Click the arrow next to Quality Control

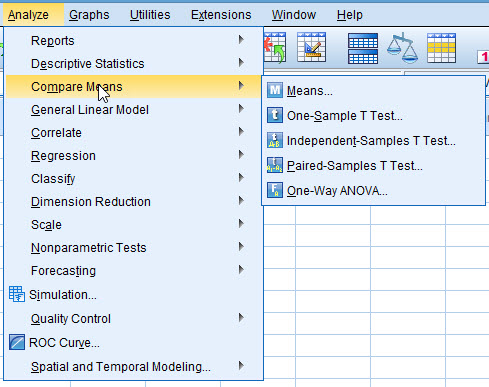pyautogui.click(x=241, y=318)
